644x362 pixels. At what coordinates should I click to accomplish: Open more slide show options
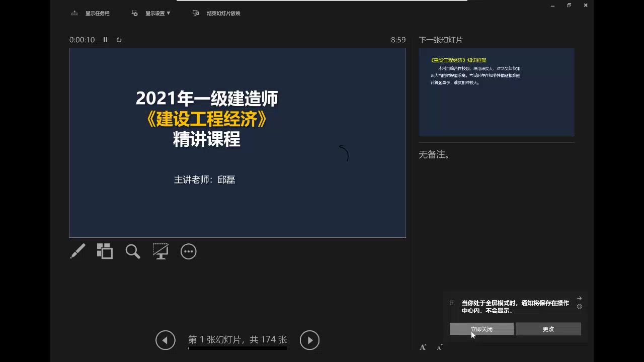point(189,251)
